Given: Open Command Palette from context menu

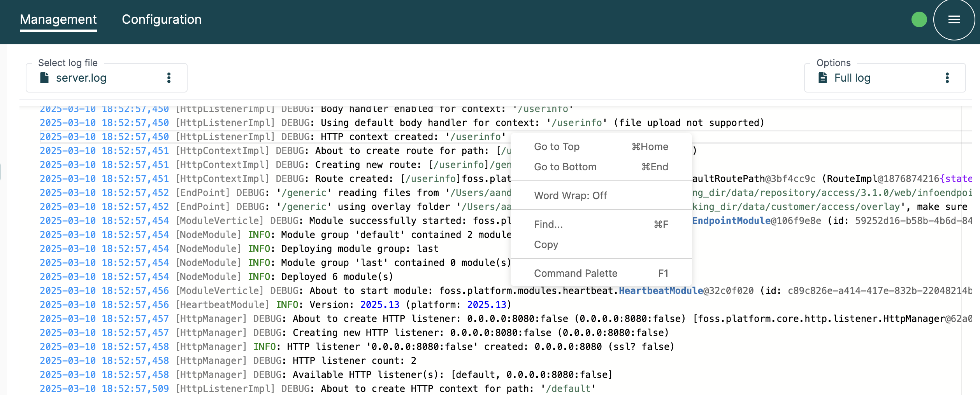Looking at the screenshot, I should [575, 273].
